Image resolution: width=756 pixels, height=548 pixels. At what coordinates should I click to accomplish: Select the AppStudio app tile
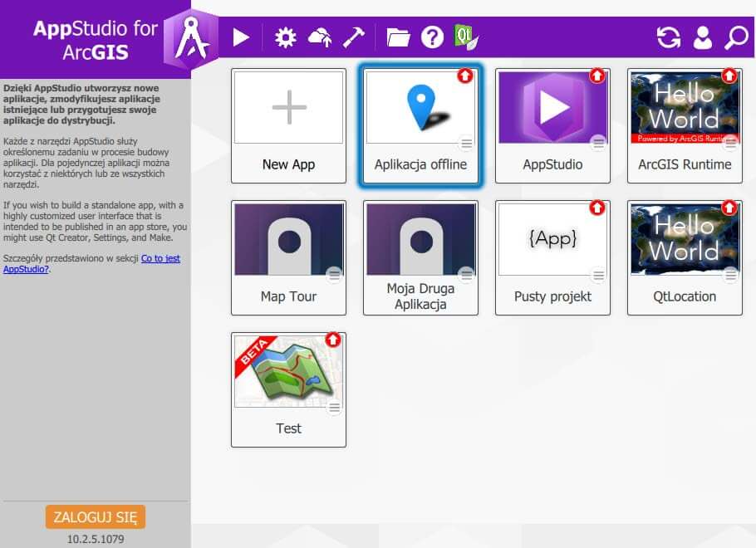[x=552, y=126]
